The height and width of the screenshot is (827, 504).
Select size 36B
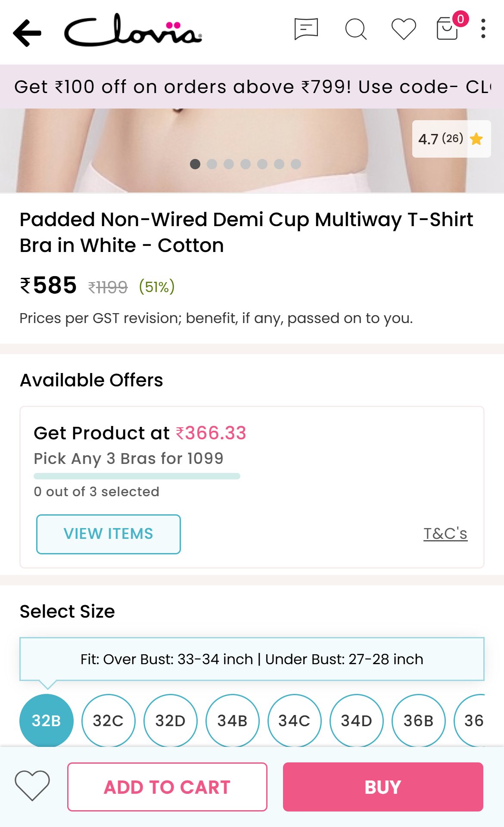click(x=418, y=721)
